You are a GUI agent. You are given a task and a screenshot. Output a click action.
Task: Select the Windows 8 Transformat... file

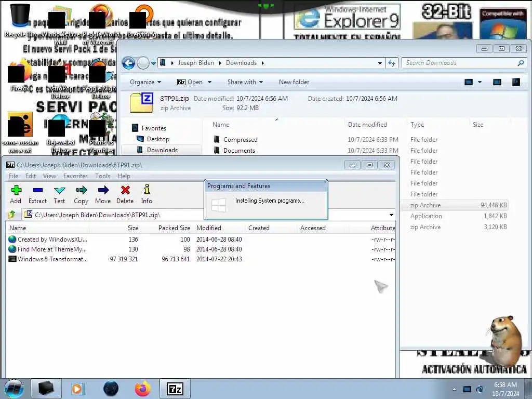pyautogui.click(x=48, y=259)
